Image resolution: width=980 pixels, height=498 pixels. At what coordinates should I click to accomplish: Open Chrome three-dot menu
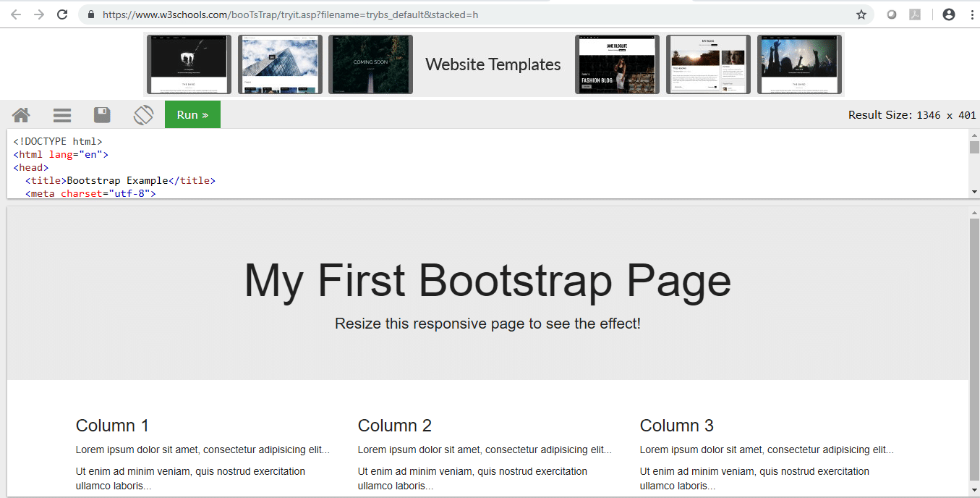(x=971, y=14)
